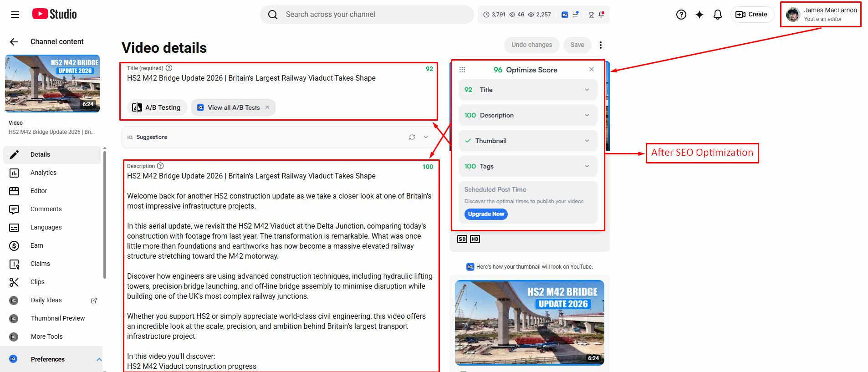This screenshot has height=372, width=868.
Task: Click the eye stat showing 2,257
Action: point(540,15)
